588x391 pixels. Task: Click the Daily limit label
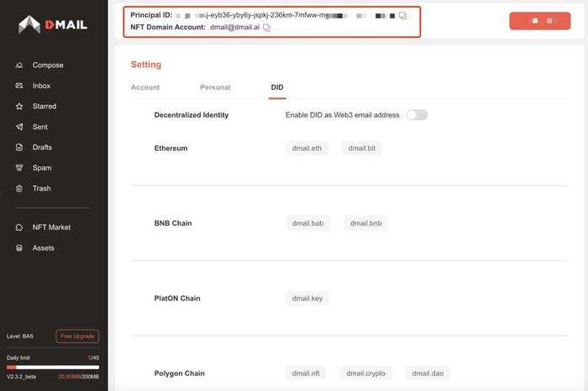click(18, 358)
